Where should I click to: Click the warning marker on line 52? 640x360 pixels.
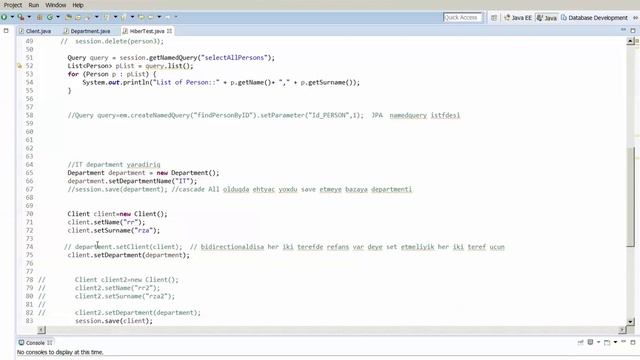[19, 66]
